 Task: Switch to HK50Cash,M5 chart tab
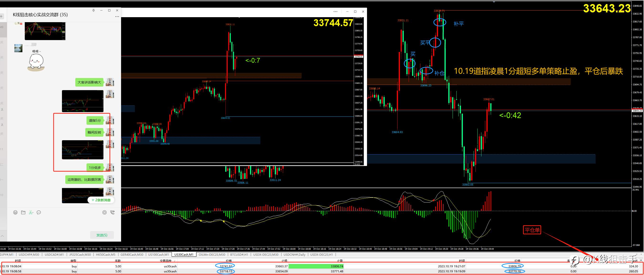(x=106, y=255)
